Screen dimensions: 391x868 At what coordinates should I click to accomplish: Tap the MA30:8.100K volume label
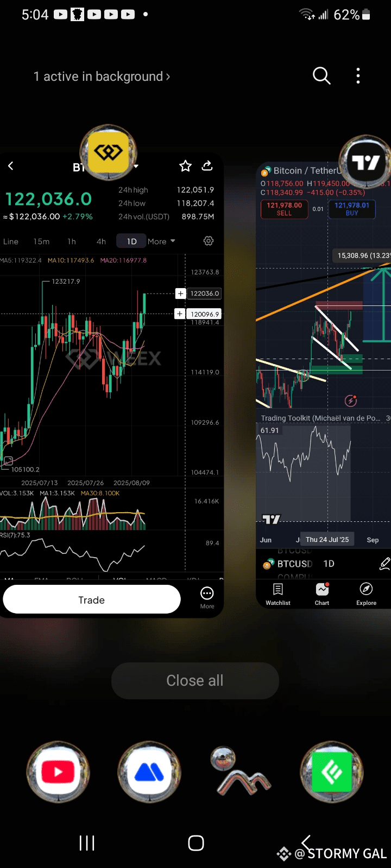pos(100,493)
